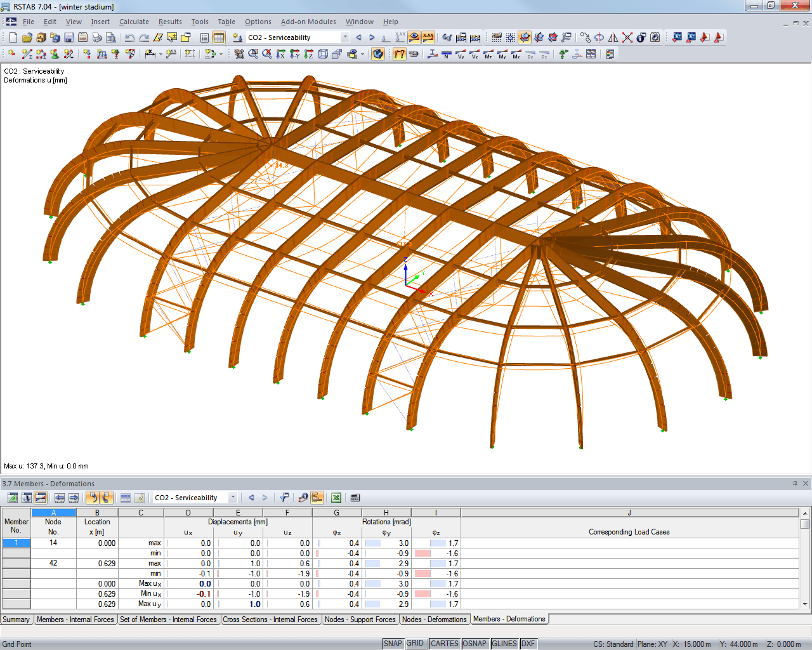Open the CO2 - Serviceability load case dropdown
This screenshot has width=812, height=650.
(x=346, y=37)
